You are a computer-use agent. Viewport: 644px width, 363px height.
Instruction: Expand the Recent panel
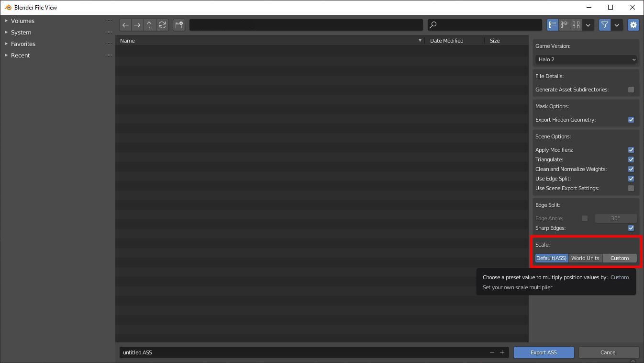tap(6, 55)
